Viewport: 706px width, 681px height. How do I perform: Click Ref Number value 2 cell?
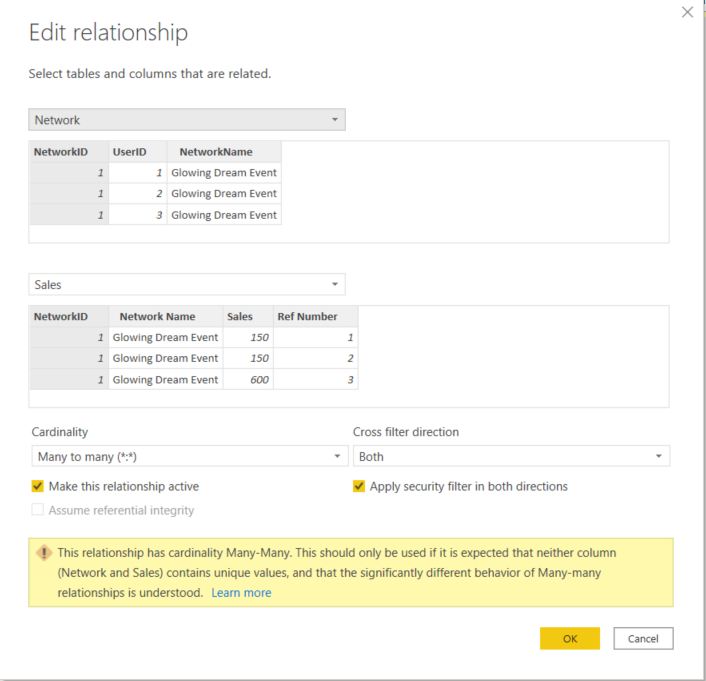pyautogui.click(x=316, y=359)
